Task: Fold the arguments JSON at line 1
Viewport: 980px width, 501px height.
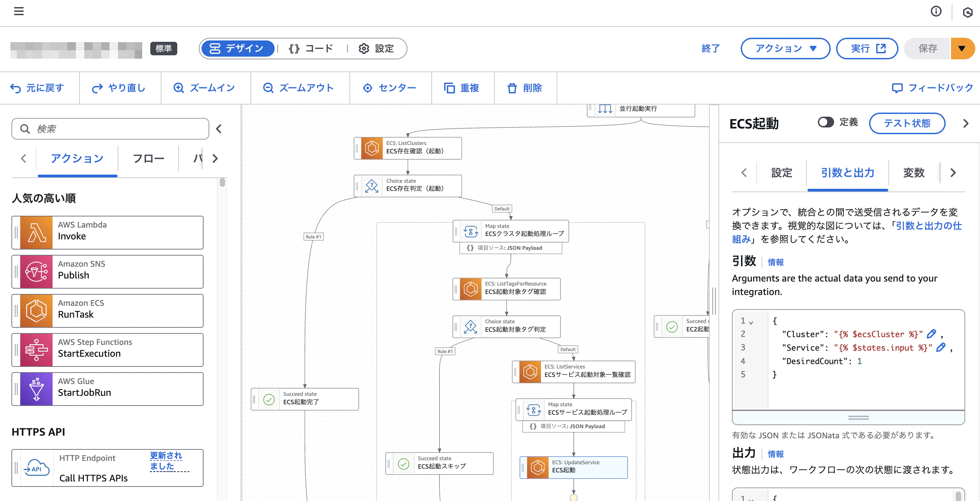Action: (751, 322)
